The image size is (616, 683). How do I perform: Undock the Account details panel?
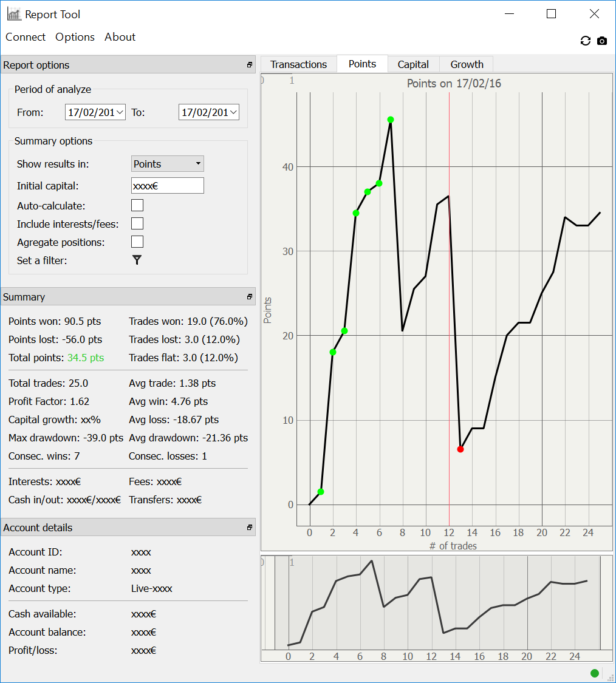[x=249, y=528]
